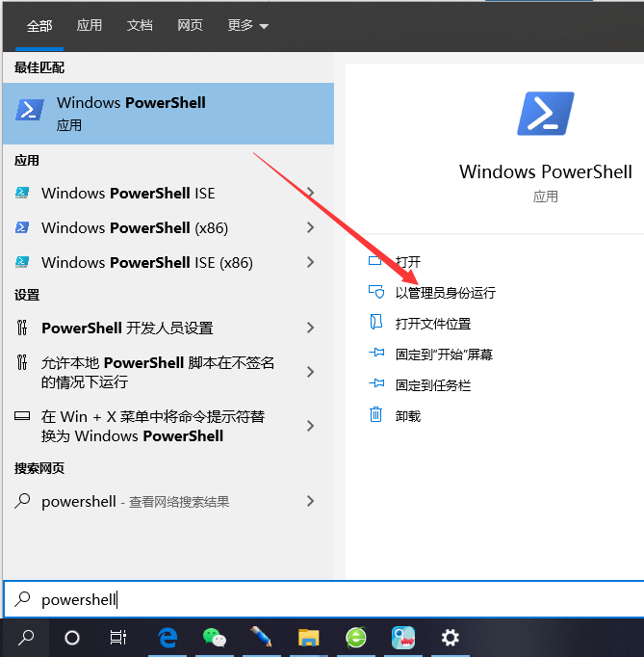Switch to the 网页 search tab
This screenshot has width=644, height=657.
coord(190,25)
